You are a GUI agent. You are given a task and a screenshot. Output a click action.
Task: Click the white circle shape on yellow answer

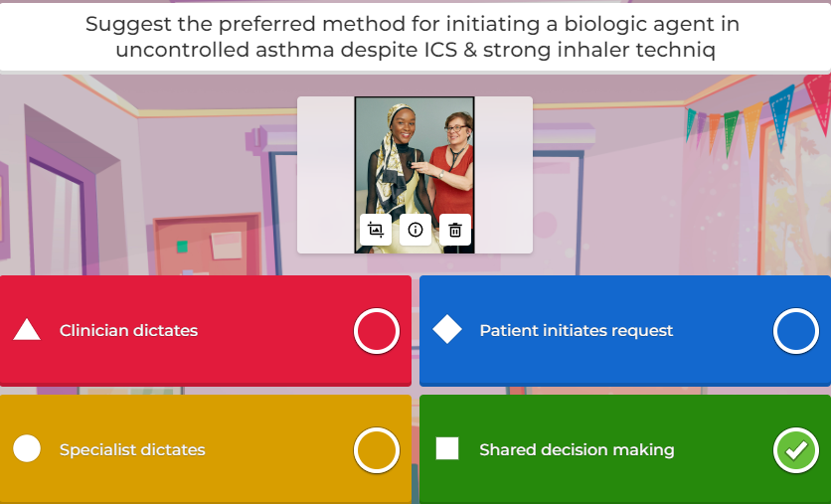27,448
